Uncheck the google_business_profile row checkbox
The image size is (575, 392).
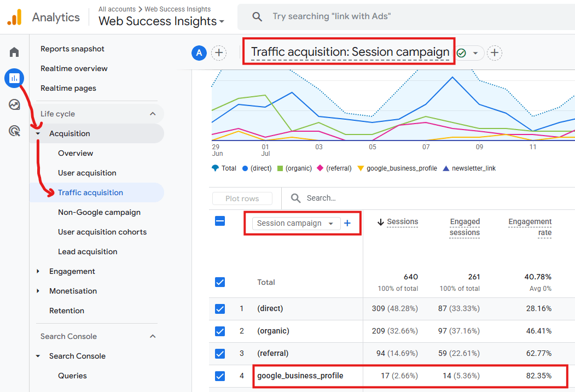[x=220, y=376]
